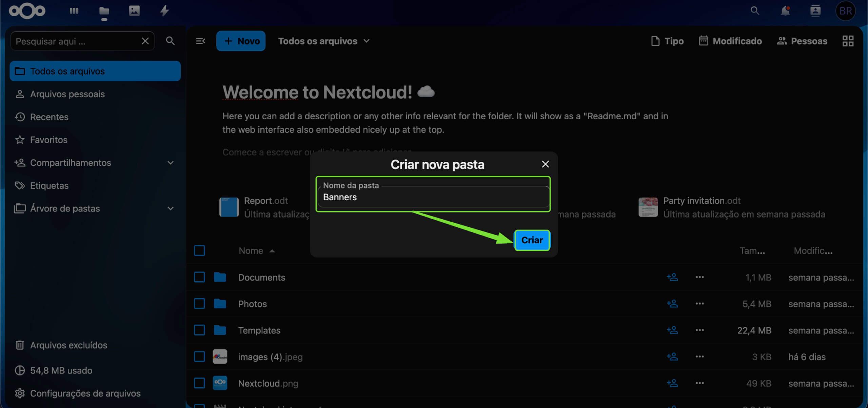Open the Templates folder
The image size is (868, 408).
tap(259, 330)
